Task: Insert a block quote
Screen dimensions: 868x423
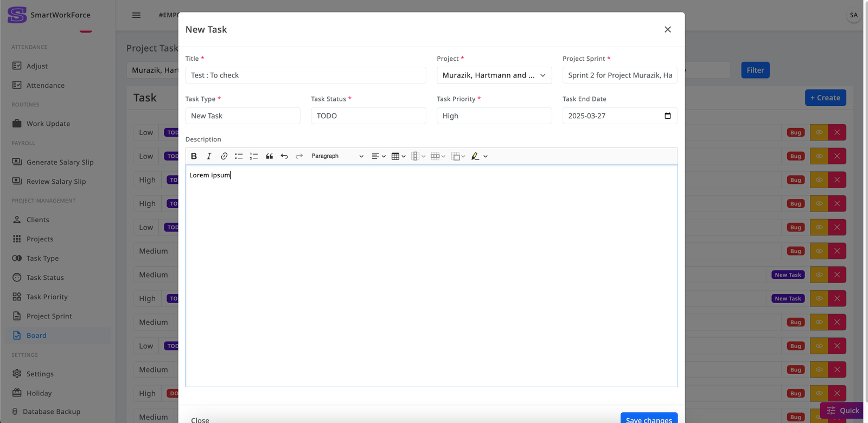Action: [x=269, y=156]
